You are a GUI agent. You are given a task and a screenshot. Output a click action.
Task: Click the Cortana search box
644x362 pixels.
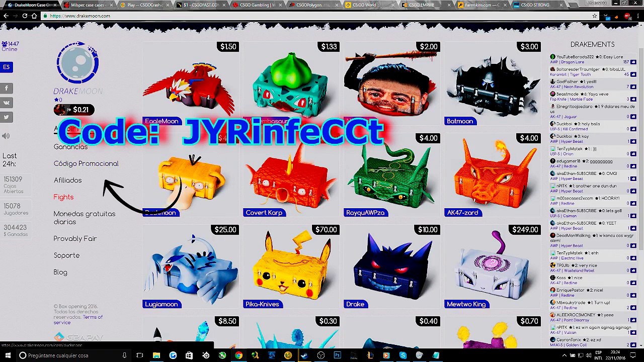click(x=73, y=355)
